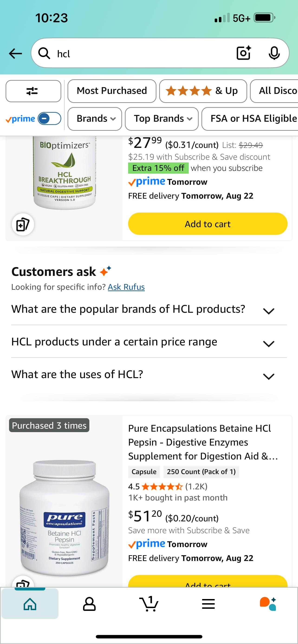Tap the microphone voice search icon
The width and height of the screenshot is (298, 644).
(274, 53)
